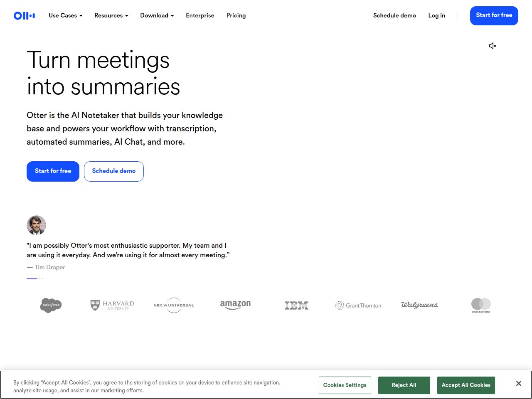Select Enterprise in the navigation
The width and height of the screenshot is (532, 399).
(x=200, y=15)
